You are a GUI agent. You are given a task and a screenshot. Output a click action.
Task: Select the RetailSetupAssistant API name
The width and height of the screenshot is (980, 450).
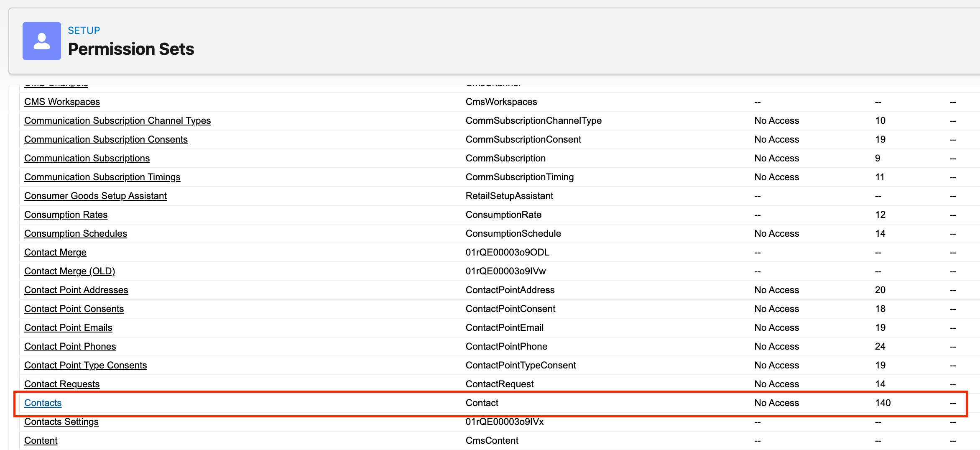(x=509, y=196)
